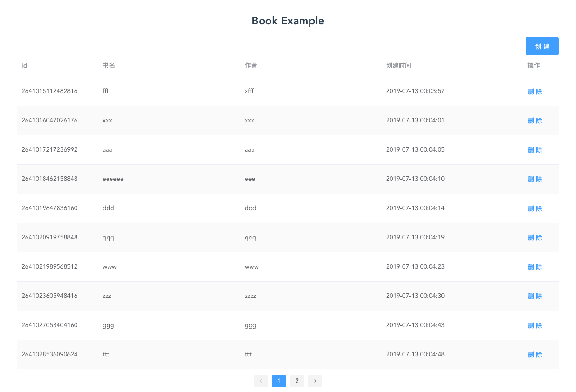Click the 书名 column header
The height and width of the screenshot is (392, 576).
point(108,65)
